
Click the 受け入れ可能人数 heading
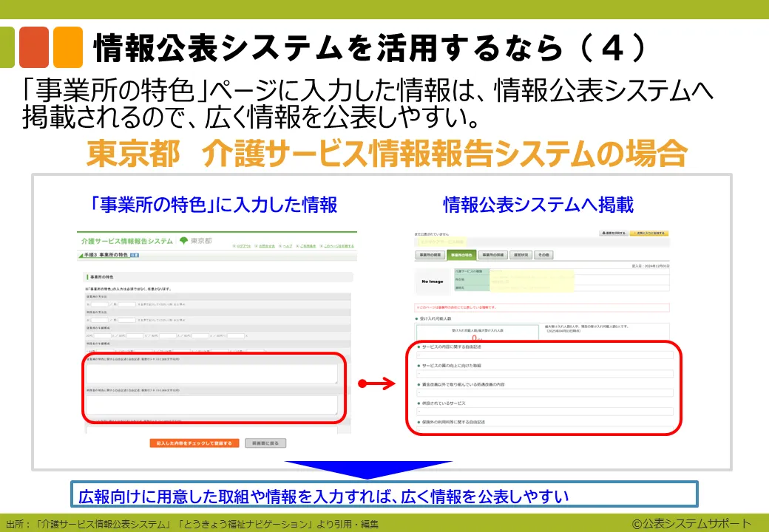(434, 318)
